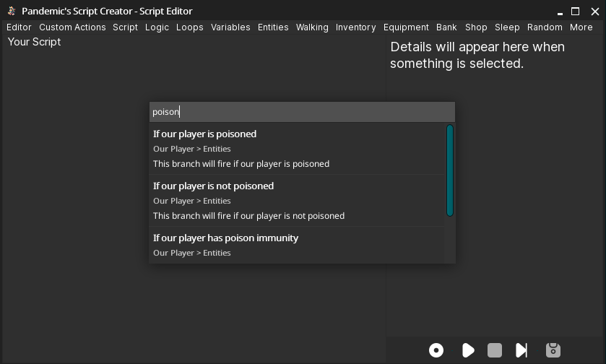Open the Equipment menu
This screenshot has width=606, height=364.
tap(406, 27)
